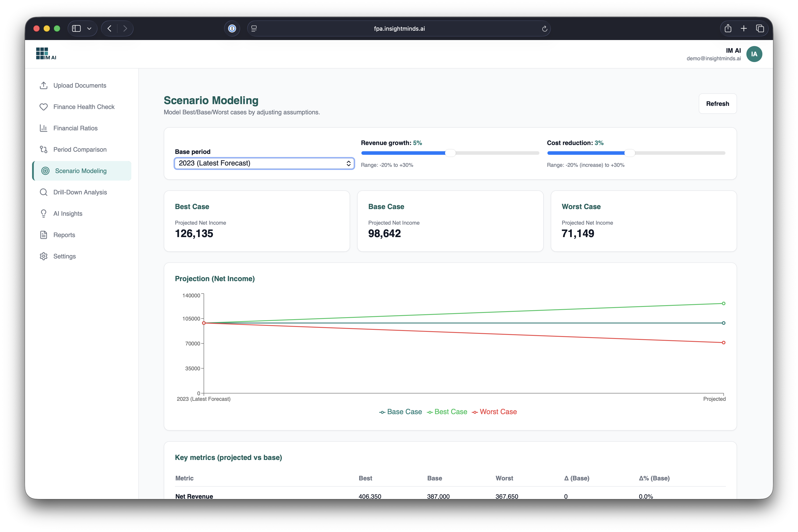Click the Upload Documents icon in sidebar
The width and height of the screenshot is (798, 532).
[43, 85]
